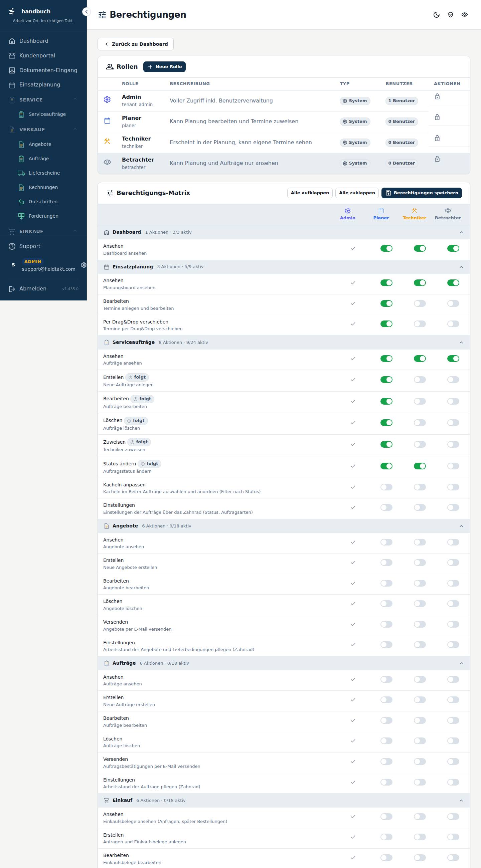Image resolution: width=481 pixels, height=868 pixels.
Task: Collapse the VERKAUF sidebar group
Action: pyautogui.click(x=75, y=130)
